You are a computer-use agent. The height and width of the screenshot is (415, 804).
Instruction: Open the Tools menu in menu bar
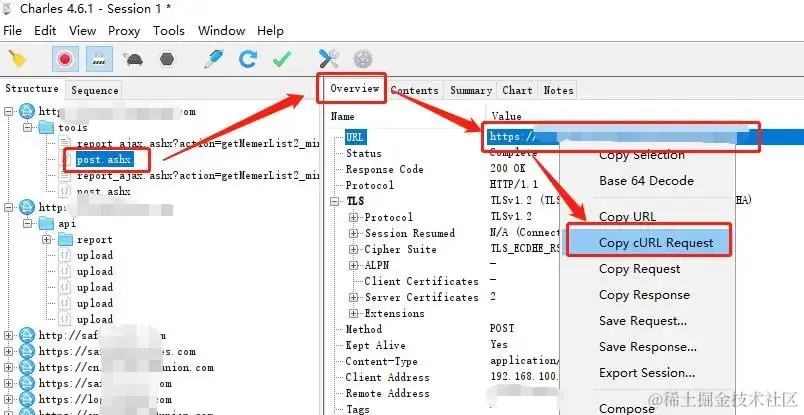(x=169, y=31)
